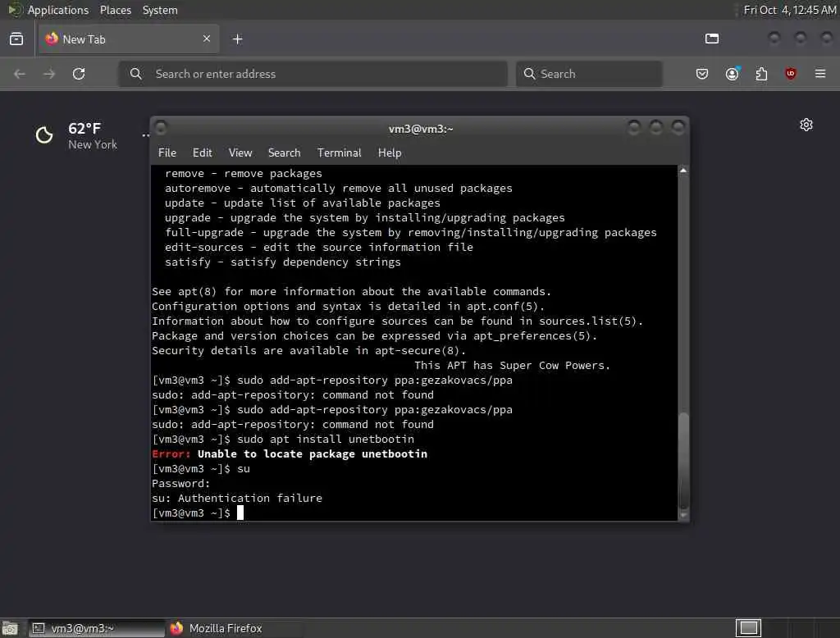
Task: Open the terminal File menu
Action: tap(167, 153)
